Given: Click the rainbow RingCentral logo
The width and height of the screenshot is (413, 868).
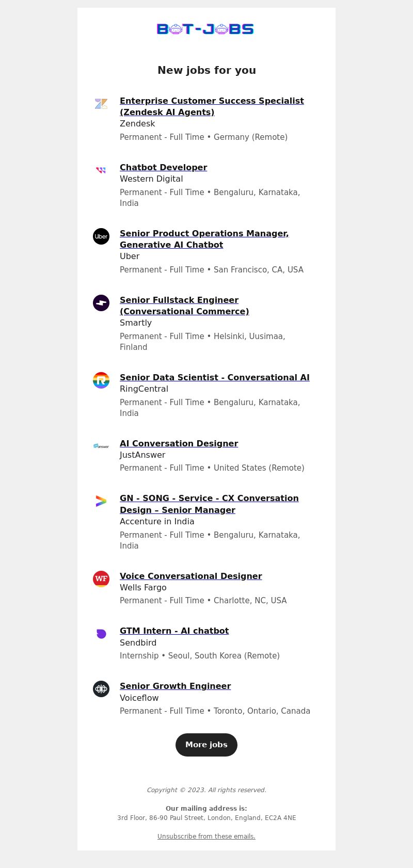Looking at the screenshot, I should (x=101, y=380).
